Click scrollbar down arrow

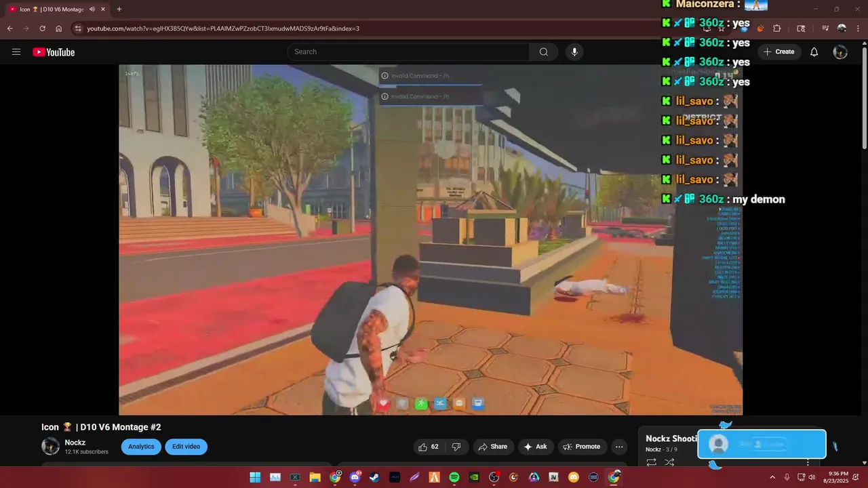pos(864,463)
